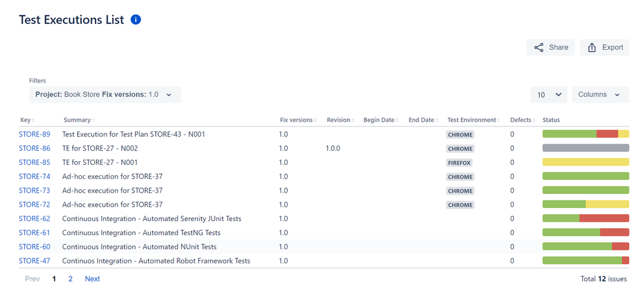Click summary 'Test Execution for Test Plan STORE-43 - N001'
The width and height of the screenshot is (644, 297).
click(x=133, y=134)
